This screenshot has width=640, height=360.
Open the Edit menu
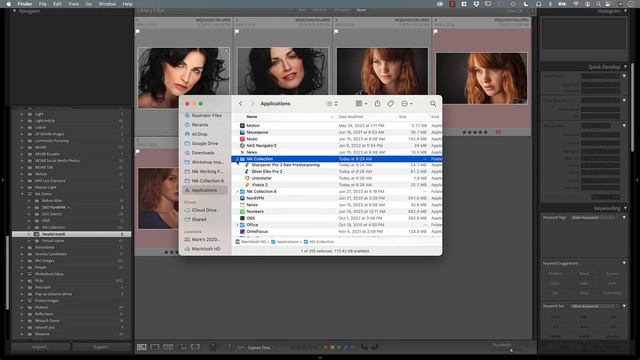(x=58, y=4)
